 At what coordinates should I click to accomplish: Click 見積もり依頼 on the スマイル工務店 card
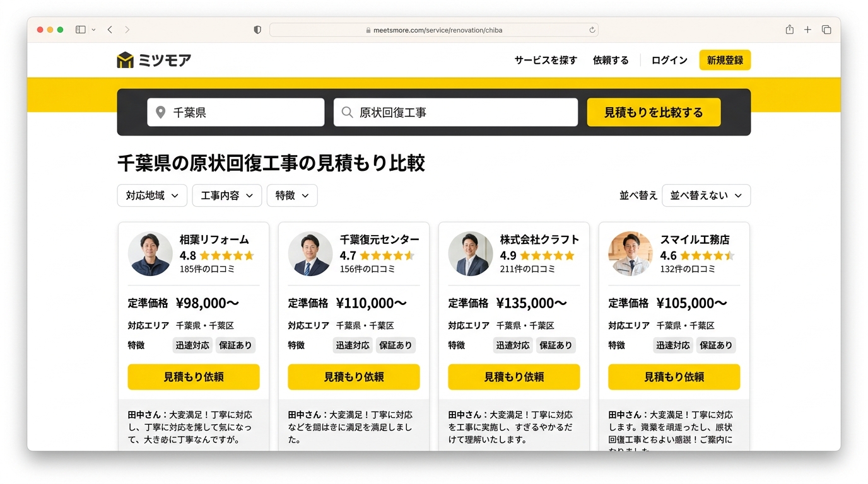click(674, 377)
